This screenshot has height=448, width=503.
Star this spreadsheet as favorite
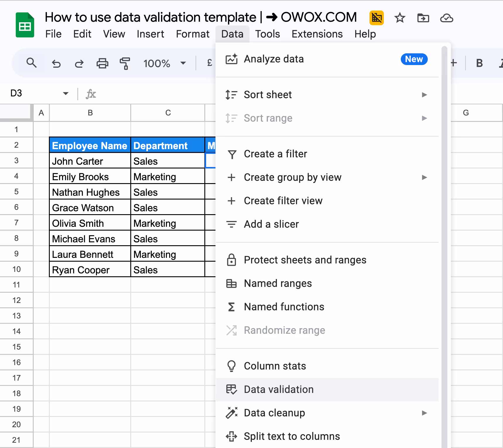399,18
